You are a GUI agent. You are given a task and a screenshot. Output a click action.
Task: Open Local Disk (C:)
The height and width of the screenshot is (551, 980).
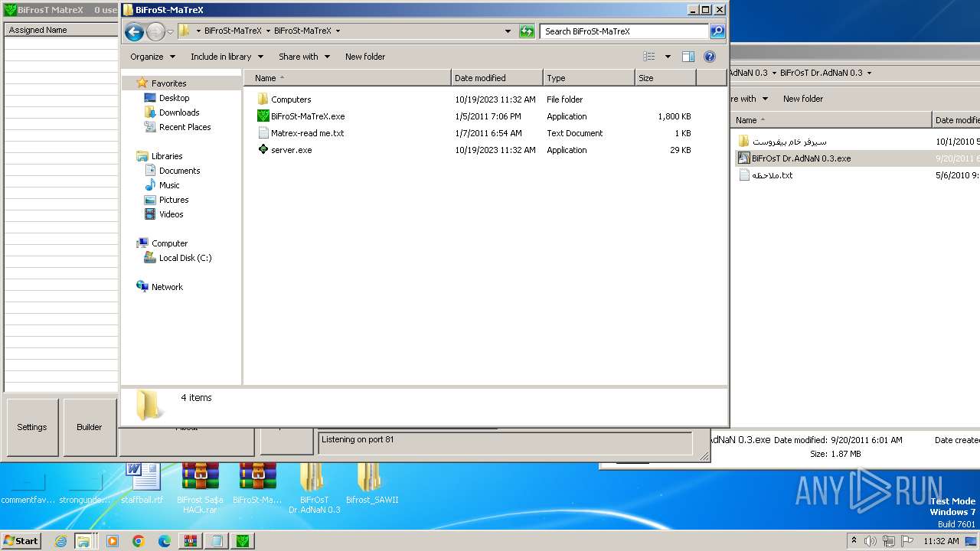coord(185,258)
